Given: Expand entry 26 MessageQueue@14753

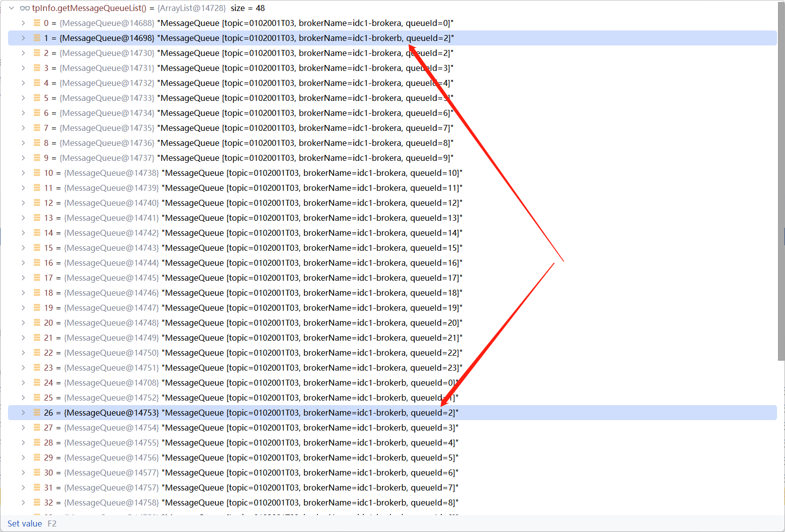Looking at the screenshot, I should pyautogui.click(x=23, y=413).
